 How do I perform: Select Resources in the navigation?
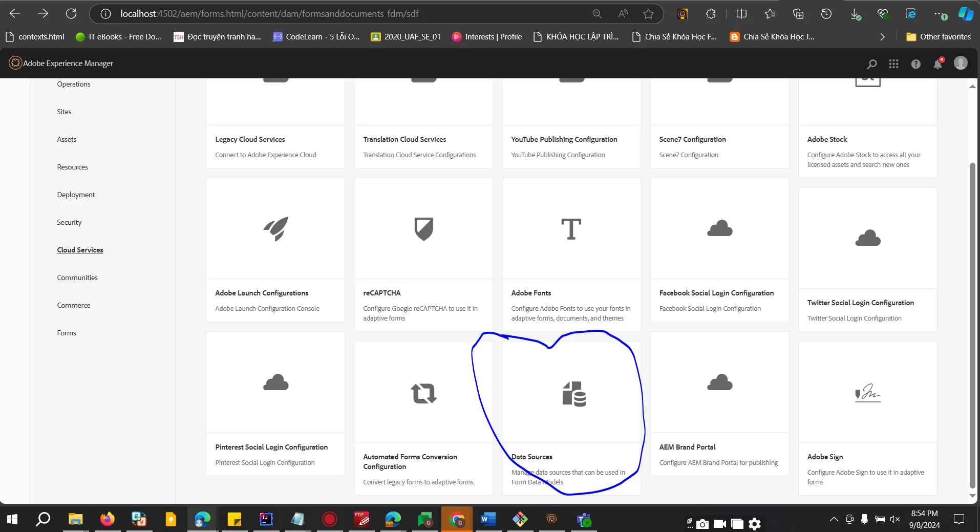click(x=72, y=167)
